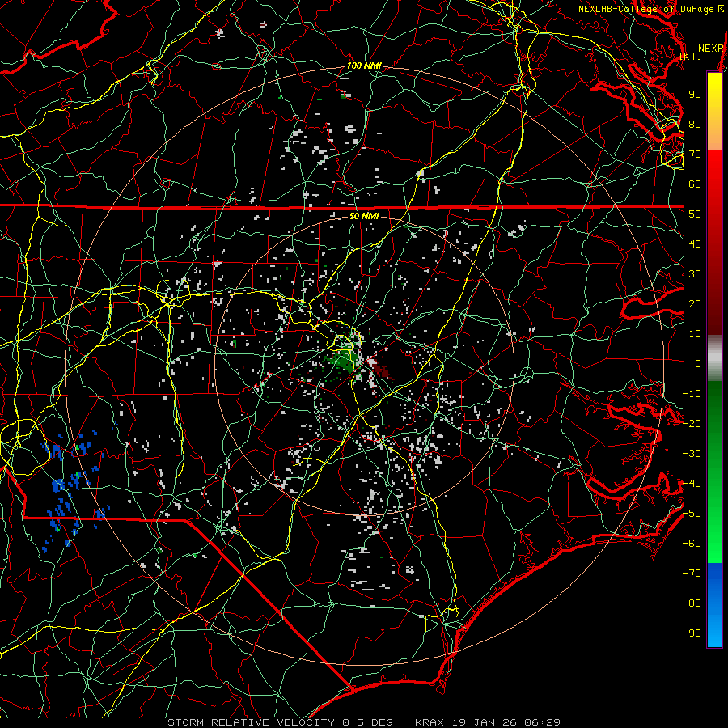
Task: Click the -20 scale label
Action: click(692, 424)
